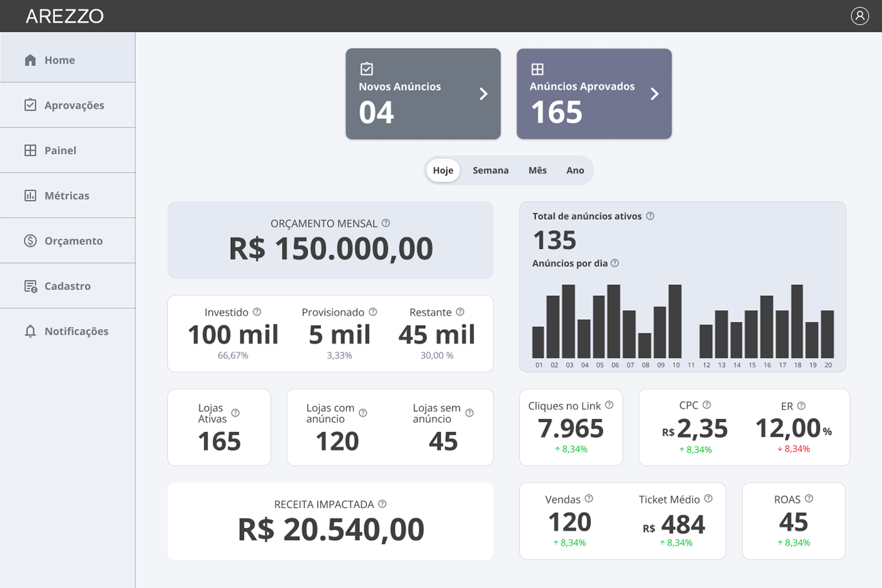Click the 165 Lojas Ativas value
The height and width of the screenshot is (588, 882).
pos(219,441)
